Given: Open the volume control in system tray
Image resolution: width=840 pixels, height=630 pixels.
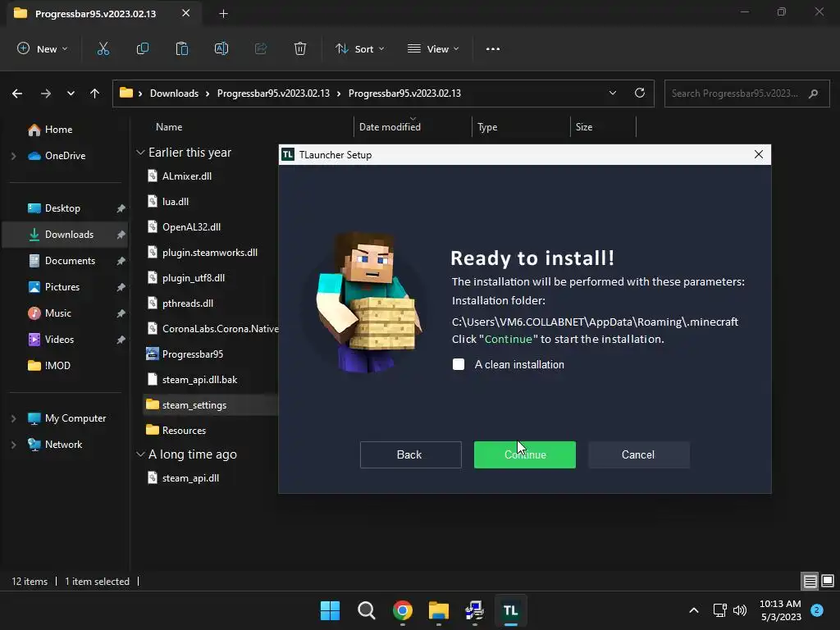Looking at the screenshot, I should pos(740,610).
